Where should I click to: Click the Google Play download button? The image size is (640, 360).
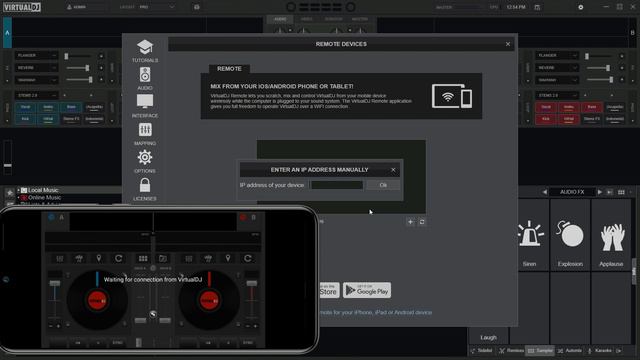click(367, 290)
